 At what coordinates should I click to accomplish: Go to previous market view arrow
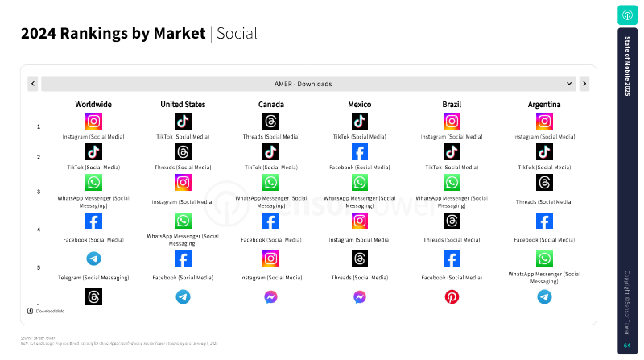tap(33, 84)
